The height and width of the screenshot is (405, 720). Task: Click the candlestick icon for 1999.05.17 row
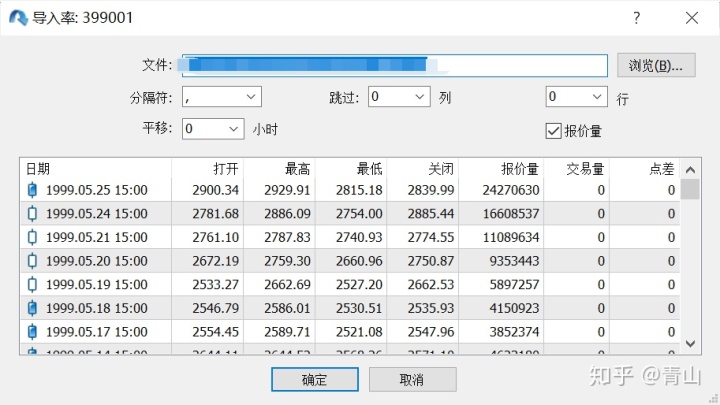point(32,332)
